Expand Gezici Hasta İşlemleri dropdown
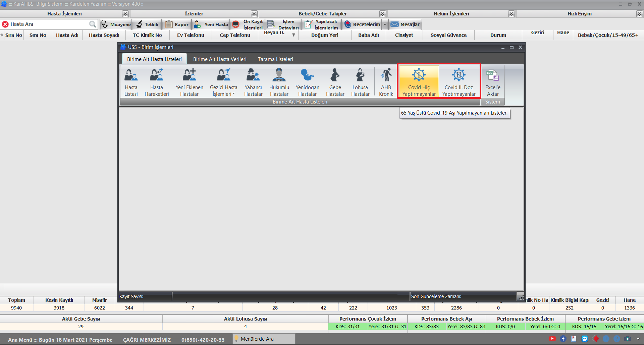The image size is (644, 345). pos(223,90)
